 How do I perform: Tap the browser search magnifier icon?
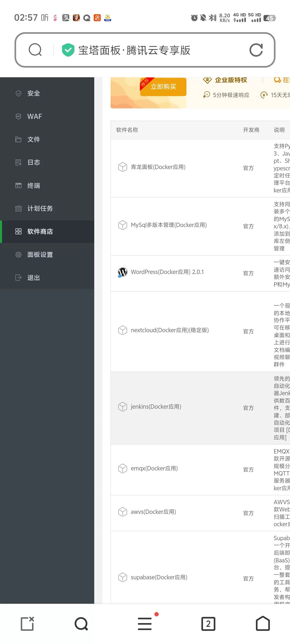35,50
